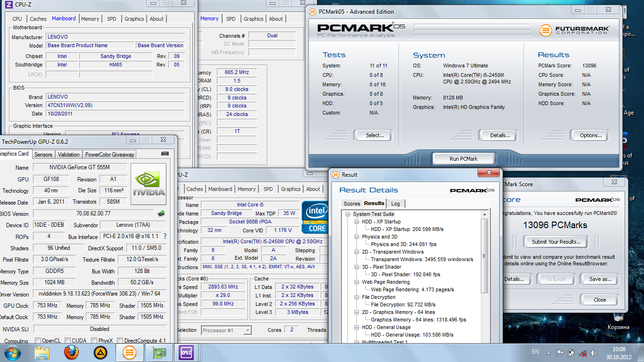Image resolution: width=644 pixels, height=362 pixels.
Task: Toggle the OpenCL checkbox in GPU-Z
Action: click(38, 341)
